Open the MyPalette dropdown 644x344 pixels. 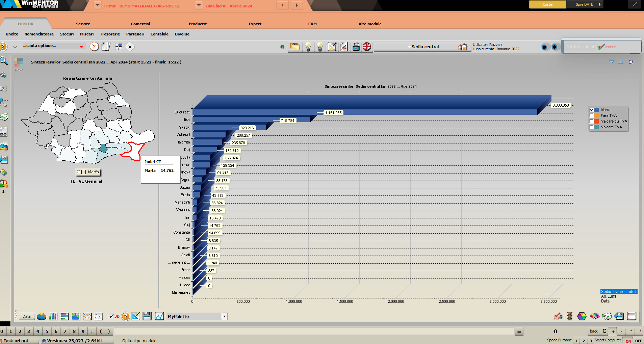pyautogui.click(x=225, y=316)
